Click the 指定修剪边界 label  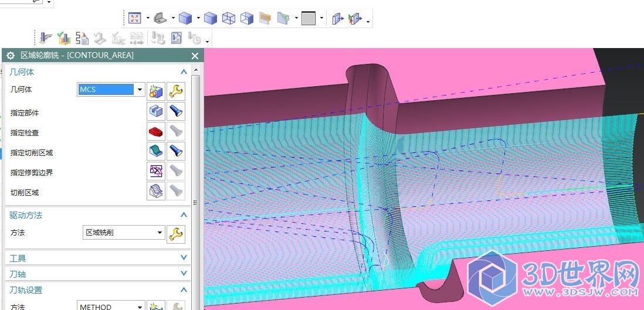coord(32,173)
